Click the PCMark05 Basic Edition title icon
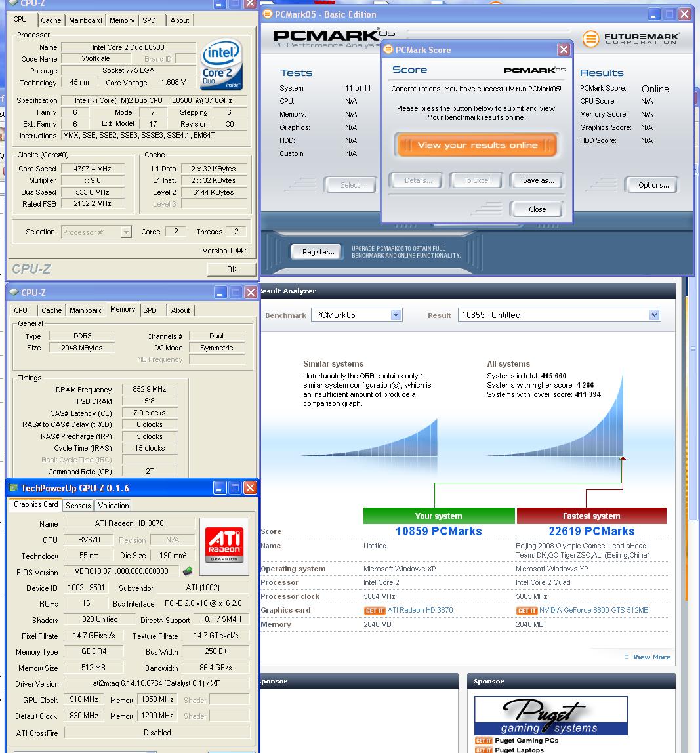Viewport: 700px width, 753px height. (x=268, y=14)
